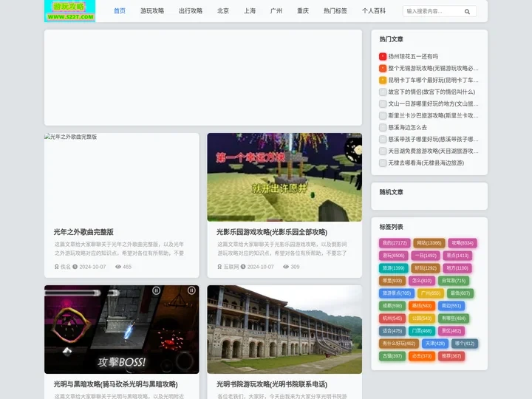Open hot article 无棣去哪看海
Image resolution: width=532 pixels, height=399 pixels.
coord(426,163)
